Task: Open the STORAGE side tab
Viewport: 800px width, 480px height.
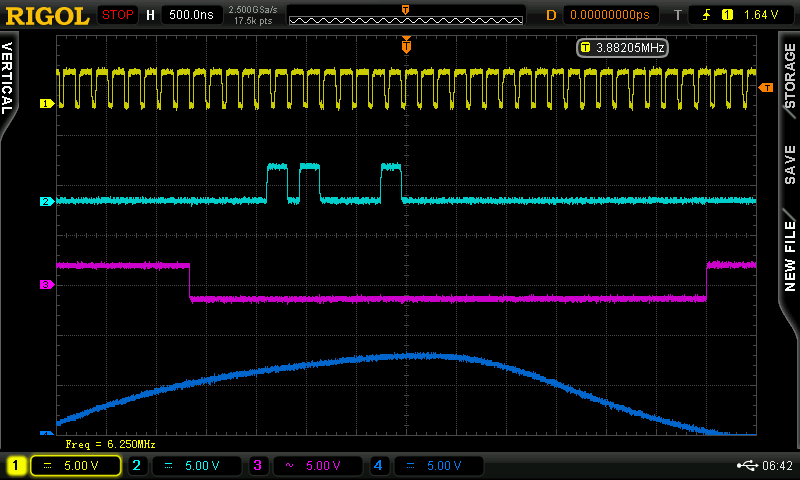Action: pyautogui.click(x=789, y=75)
